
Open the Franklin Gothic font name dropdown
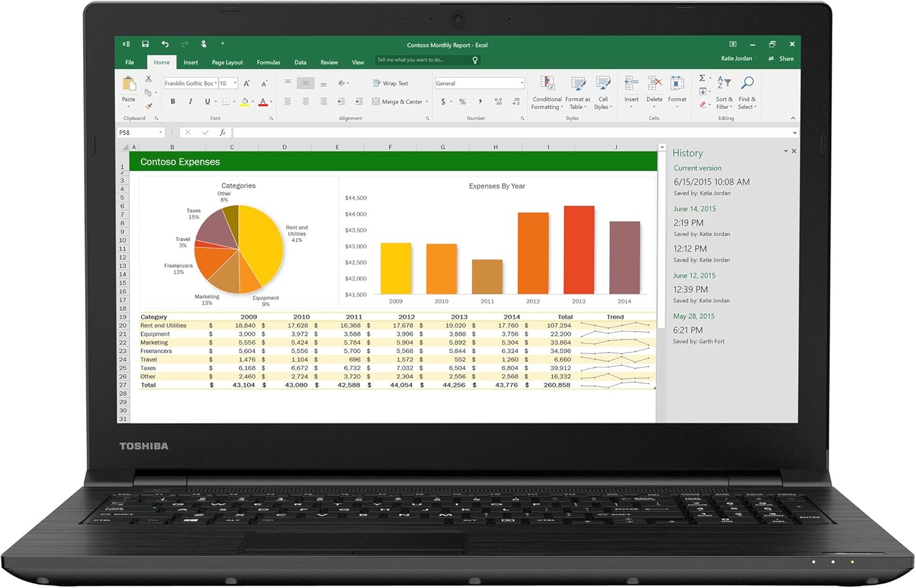pos(216,83)
